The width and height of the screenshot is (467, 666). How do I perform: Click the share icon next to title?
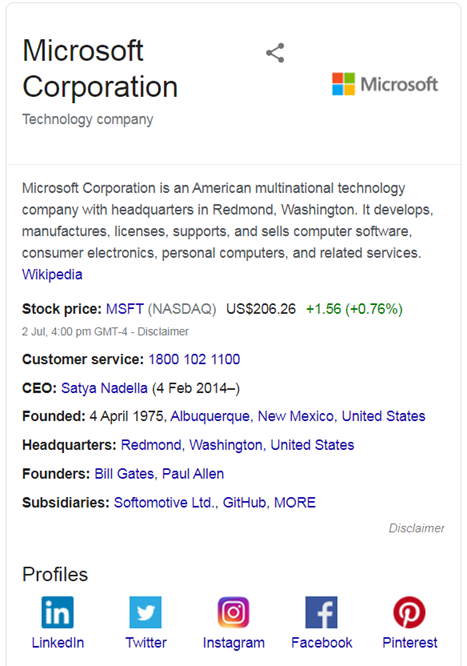click(275, 53)
